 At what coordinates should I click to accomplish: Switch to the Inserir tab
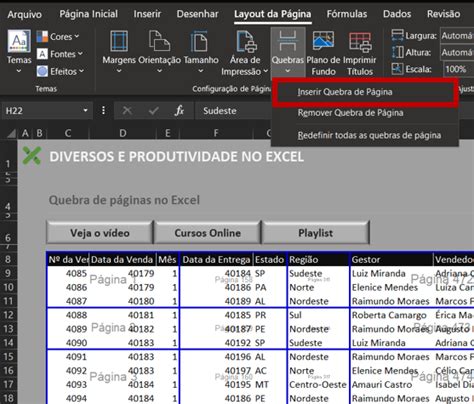click(x=147, y=14)
